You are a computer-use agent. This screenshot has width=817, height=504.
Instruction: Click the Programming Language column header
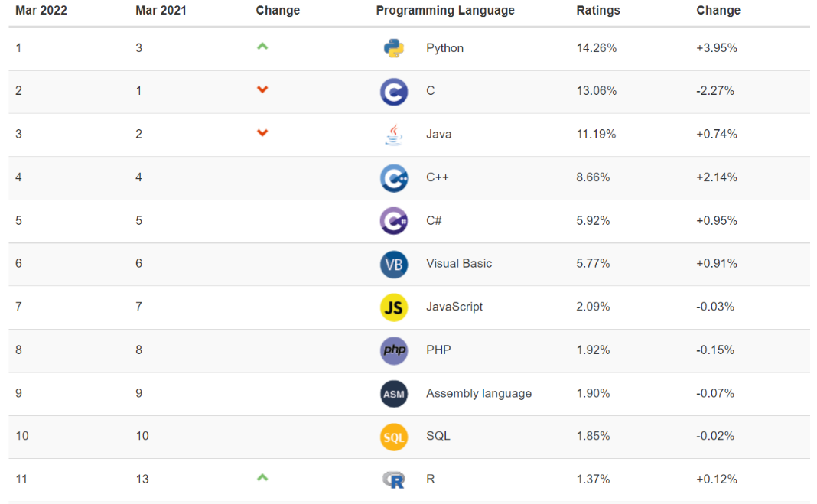[445, 11]
